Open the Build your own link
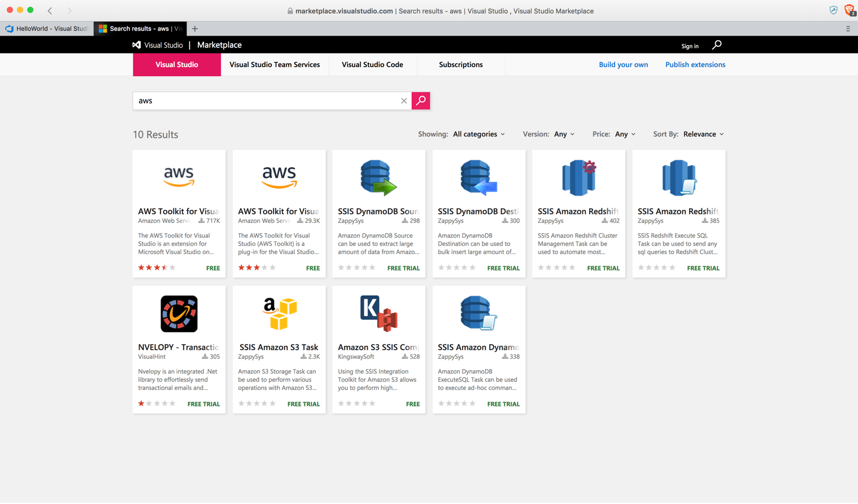The width and height of the screenshot is (858, 504). tap(623, 64)
